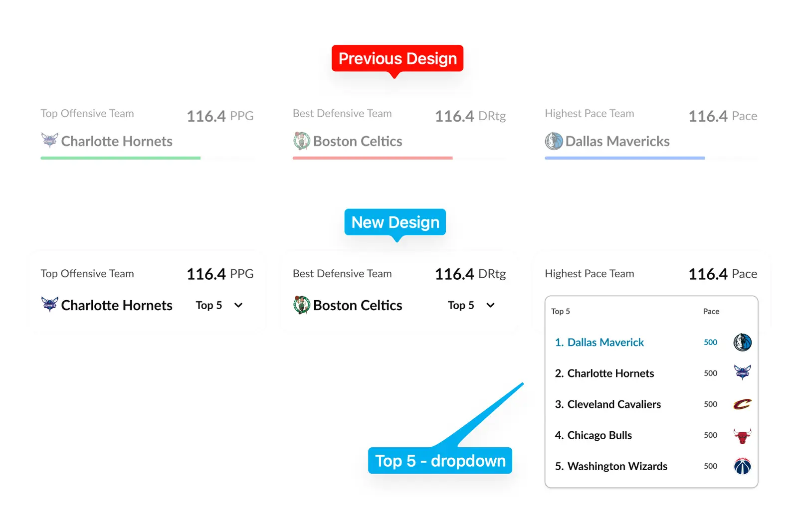This screenshot has height=532, width=798.
Task: Click Charlotte Hornets logo in previous design card
Action: (x=49, y=141)
